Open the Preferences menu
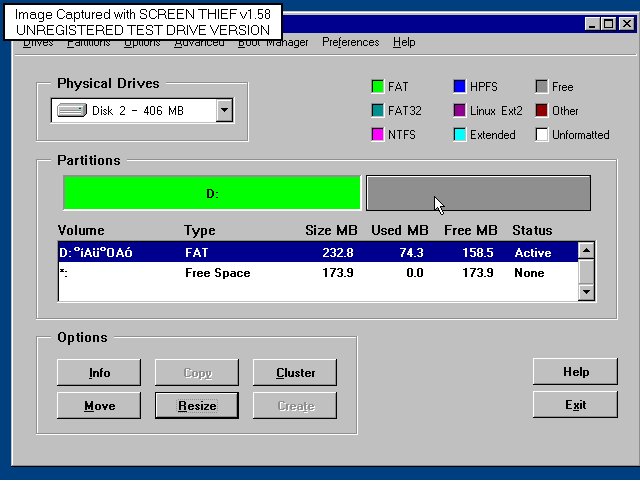The width and height of the screenshot is (640, 481). point(350,43)
